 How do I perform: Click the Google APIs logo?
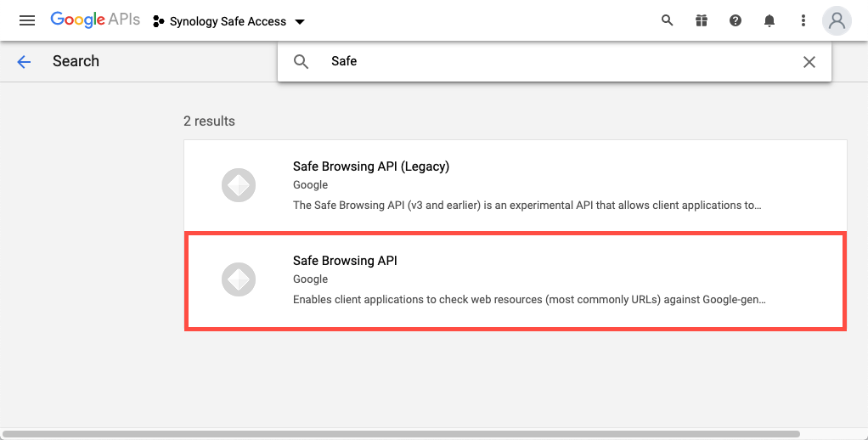coord(94,20)
